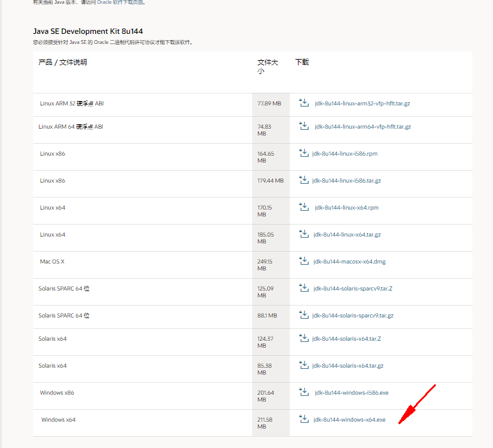The image size is (493, 448).
Task: Select the Mac OS X row label
Action: click(x=52, y=262)
